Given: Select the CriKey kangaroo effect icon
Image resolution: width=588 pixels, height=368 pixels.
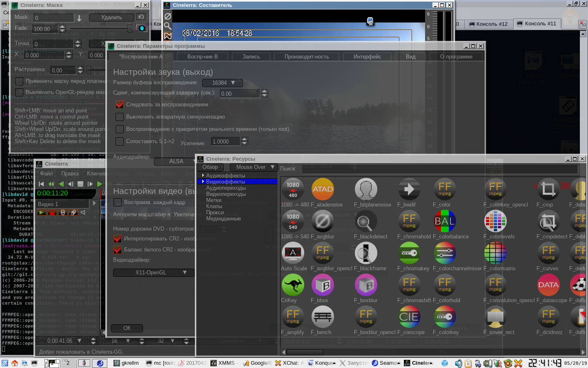Looking at the screenshot, I should click(293, 285).
